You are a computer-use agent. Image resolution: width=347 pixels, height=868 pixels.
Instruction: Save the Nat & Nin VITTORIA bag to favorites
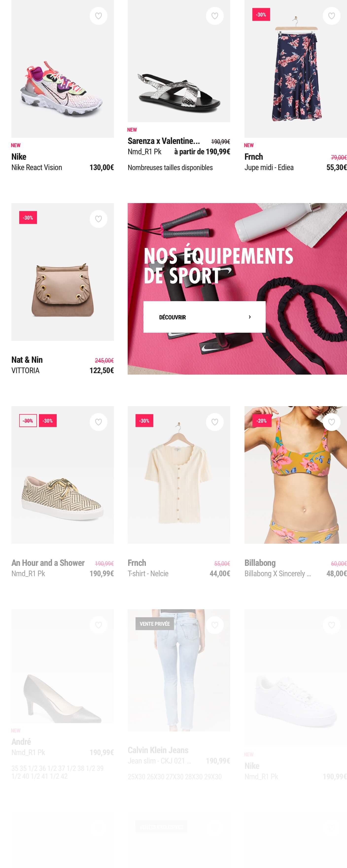(x=98, y=219)
